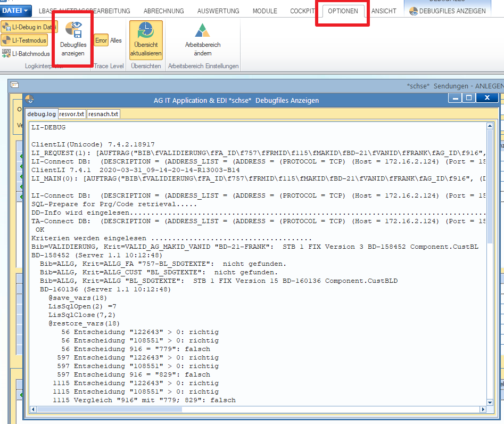Open the AUSWERTUNG ribbon tab
Viewport: 504px width, 424px height.
(x=218, y=11)
